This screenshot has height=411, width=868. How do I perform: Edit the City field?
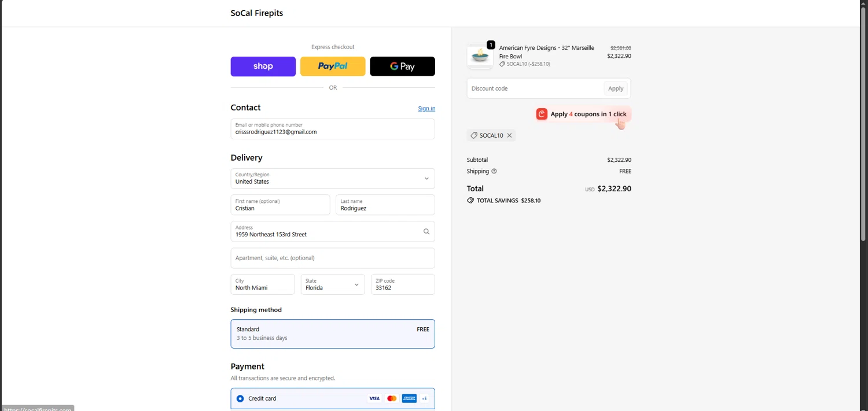263,284
